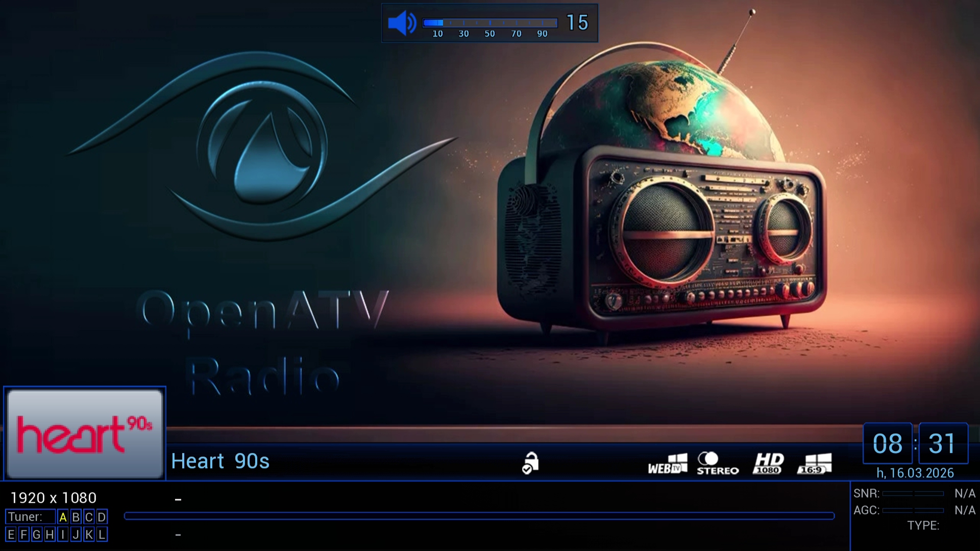Click the WEB TV status icon
This screenshot has height=551, width=980.
click(668, 464)
